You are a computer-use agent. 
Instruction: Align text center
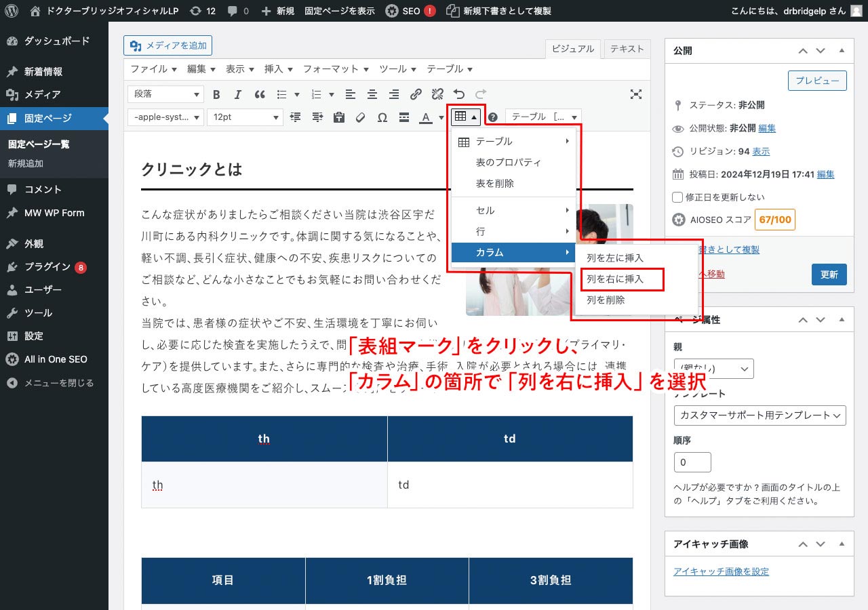pyautogui.click(x=372, y=95)
